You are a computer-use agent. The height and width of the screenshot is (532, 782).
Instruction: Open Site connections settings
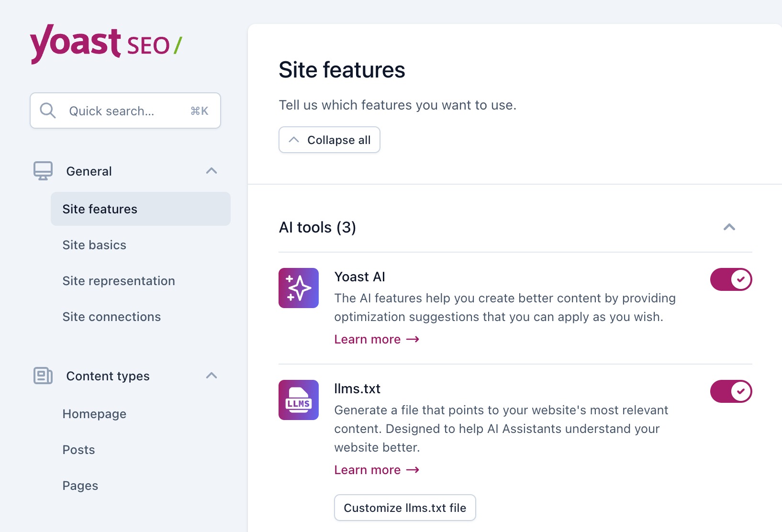(x=112, y=317)
